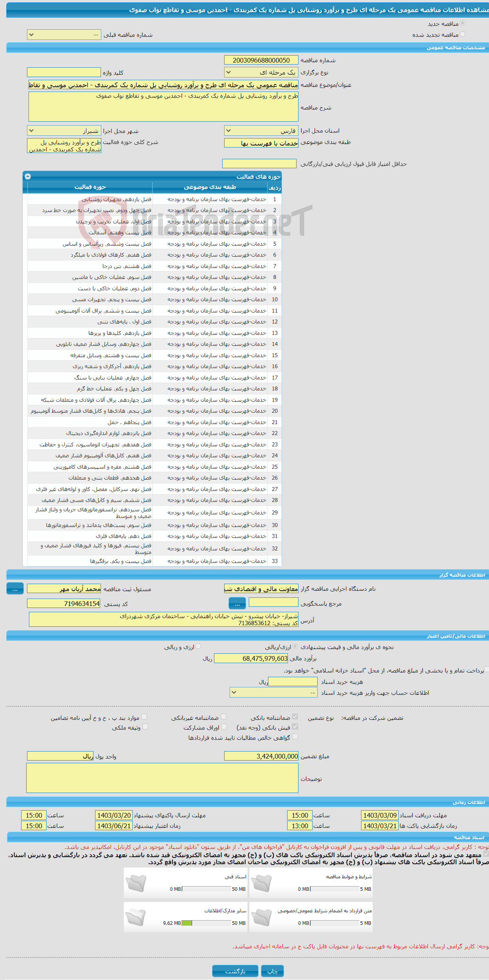Viewport: 489px width, 980px height.
Task: Click the ellipsis button next to مسئول ثبت مناقصه
Action: click(x=15, y=589)
